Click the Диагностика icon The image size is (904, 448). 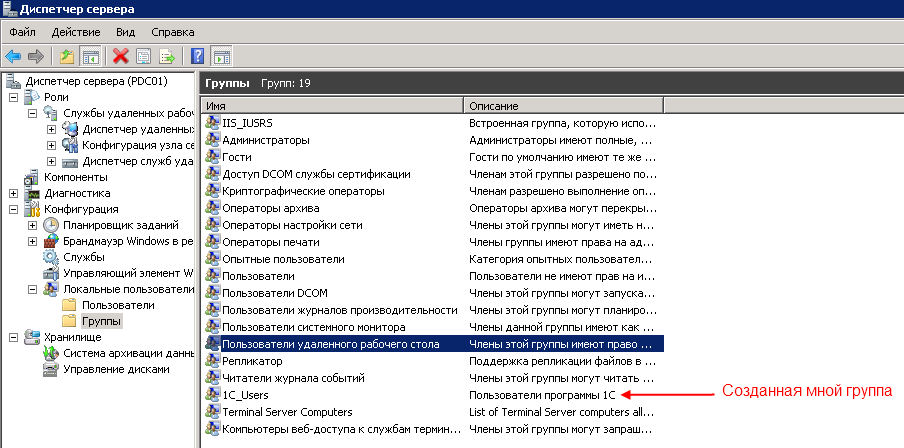(32, 193)
